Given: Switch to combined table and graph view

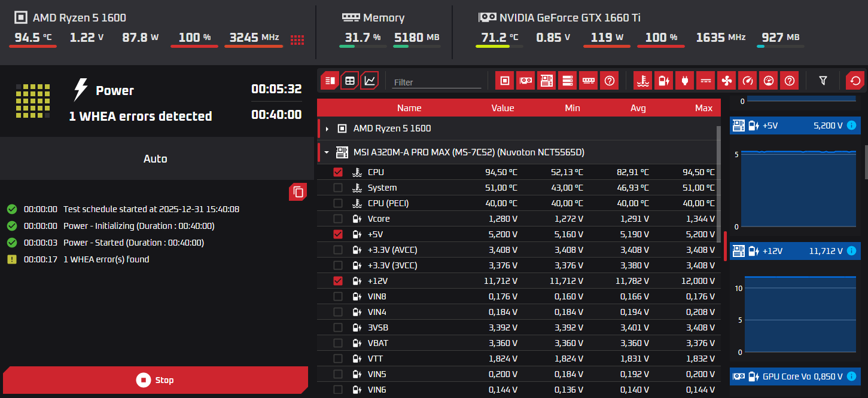Looking at the screenshot, I should pyautogui.click(x=330, y=80).
